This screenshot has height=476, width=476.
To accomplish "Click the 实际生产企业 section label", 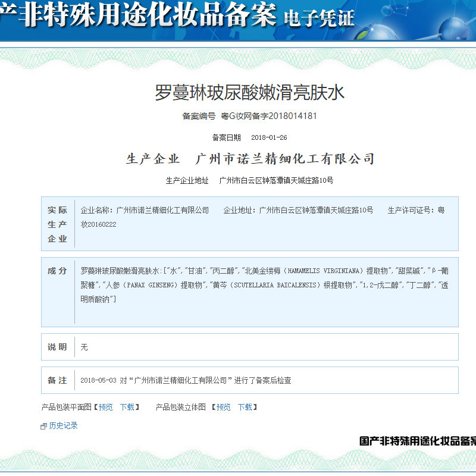I will pos(57,224).
